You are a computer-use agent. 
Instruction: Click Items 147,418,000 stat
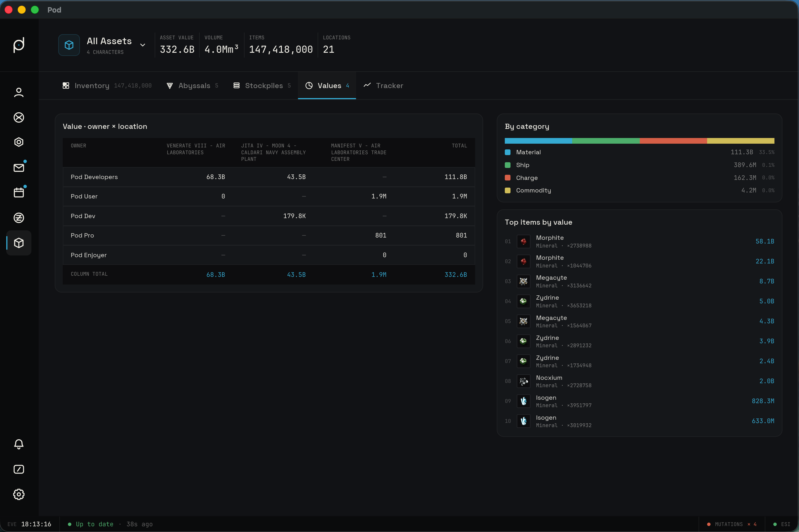point(281,45)
